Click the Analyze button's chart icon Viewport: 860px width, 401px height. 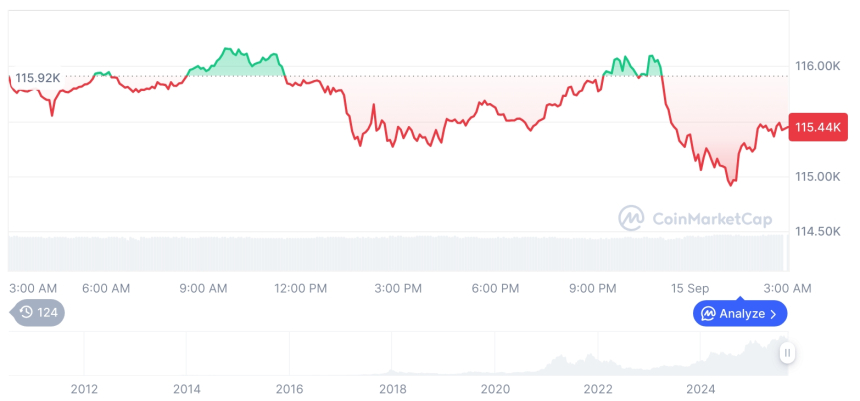click(708, 314)
